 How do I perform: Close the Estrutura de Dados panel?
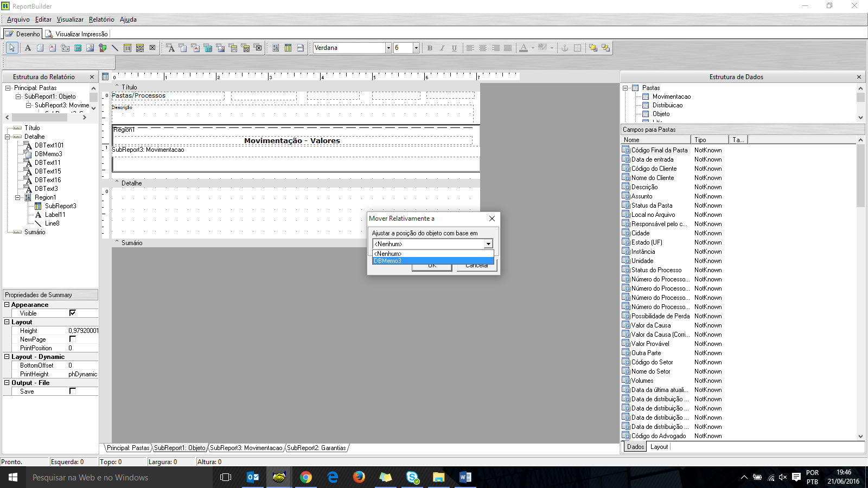coord(859,77)
